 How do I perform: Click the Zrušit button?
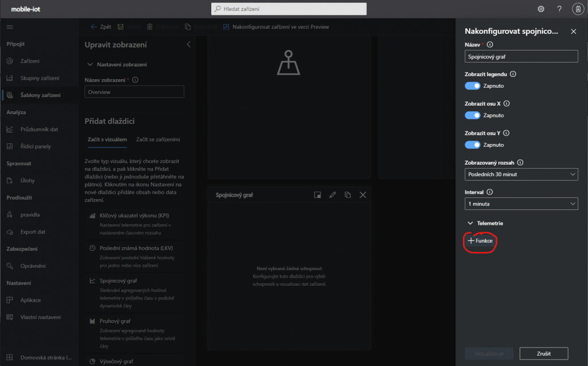point(543,353)
